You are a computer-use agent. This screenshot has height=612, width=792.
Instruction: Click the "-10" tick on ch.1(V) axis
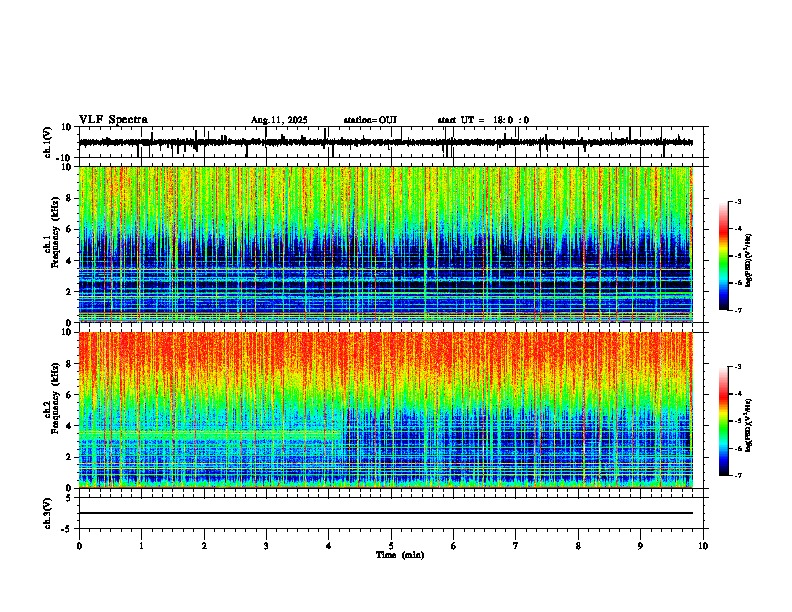coord(64,158)
